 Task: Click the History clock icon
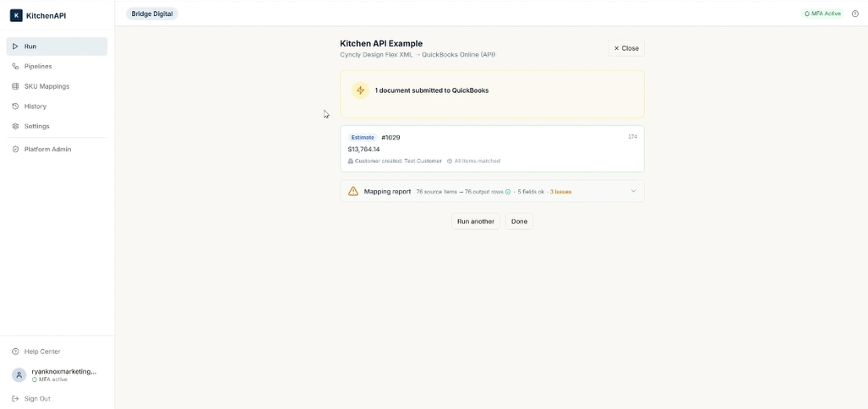point(15,106)
